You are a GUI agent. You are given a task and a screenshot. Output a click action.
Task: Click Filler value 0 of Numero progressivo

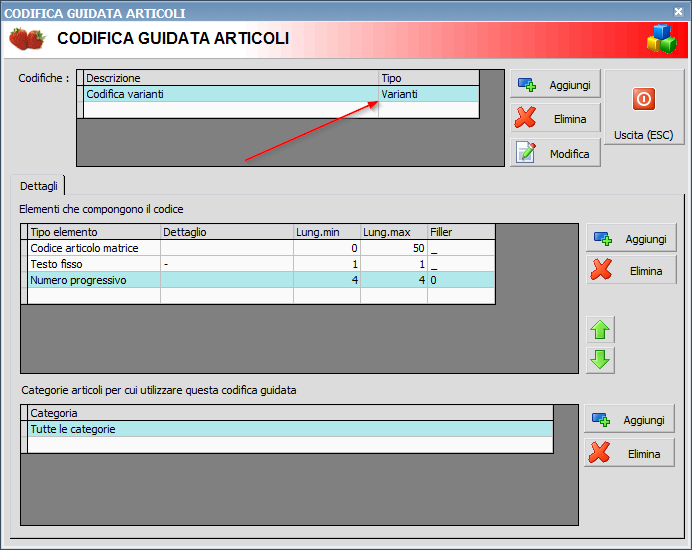461,280
